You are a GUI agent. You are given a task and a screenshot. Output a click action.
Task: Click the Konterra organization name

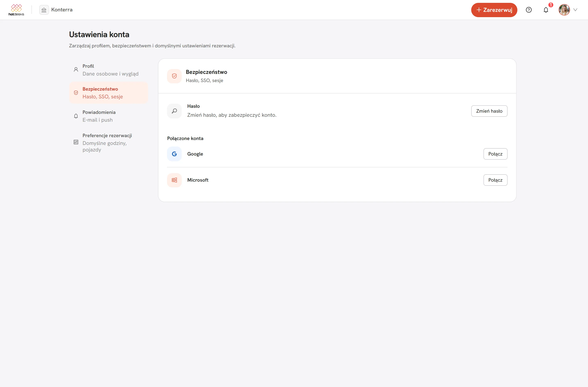pos(62,10)
